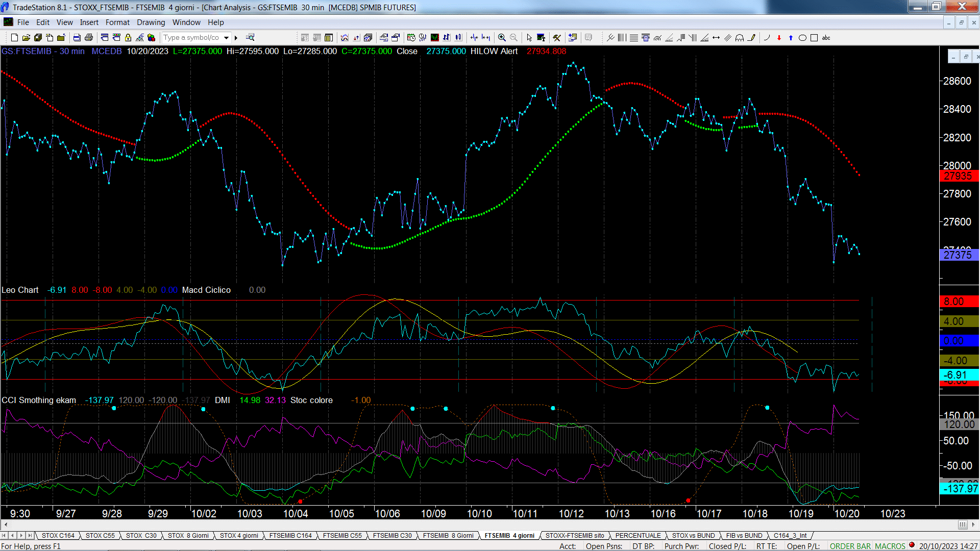Click the green chart black background icon
The image size is (980, 551).
(435, 38)
